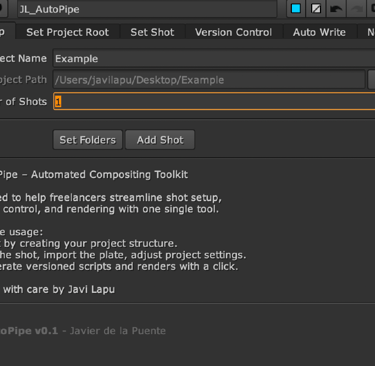Select the first tab ending in 'p'

point(7,32)
